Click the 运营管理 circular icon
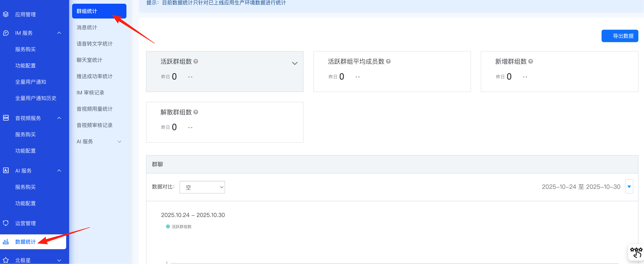 [6, 223]
